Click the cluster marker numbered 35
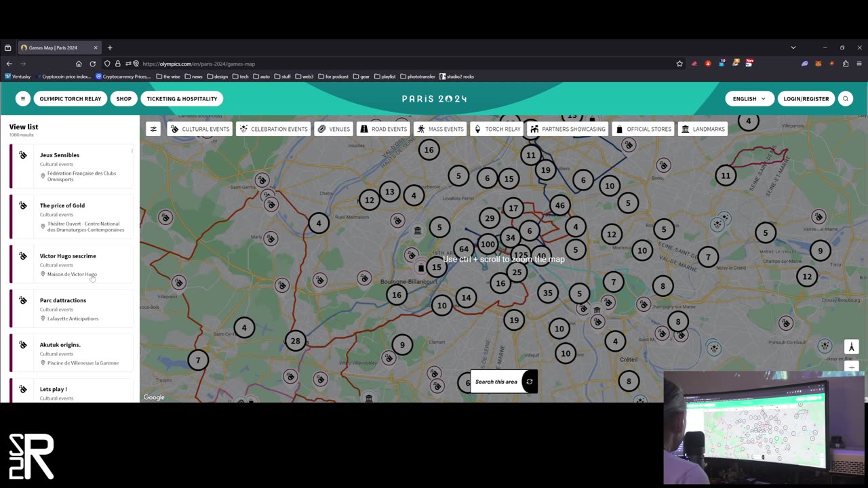Screen dimensions: 868x488 [548, 293]
